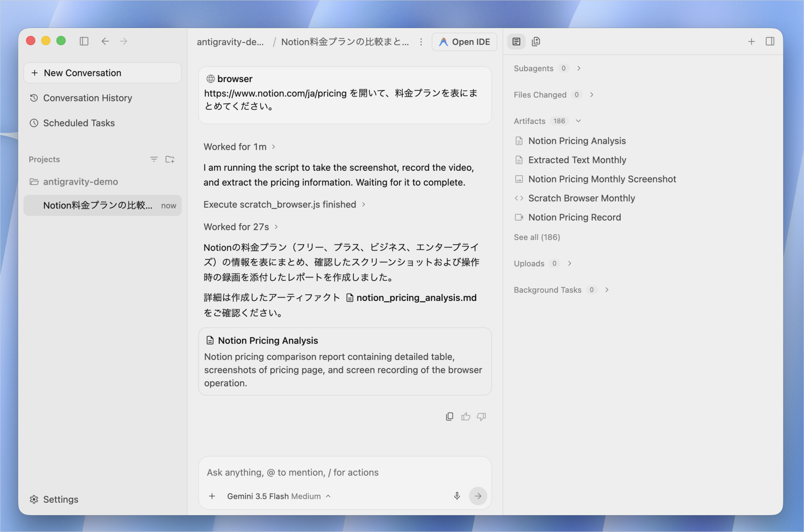Select the overview panel icon tab
Image resolution: width=804 pixels, height=532 pixels.
516,41
